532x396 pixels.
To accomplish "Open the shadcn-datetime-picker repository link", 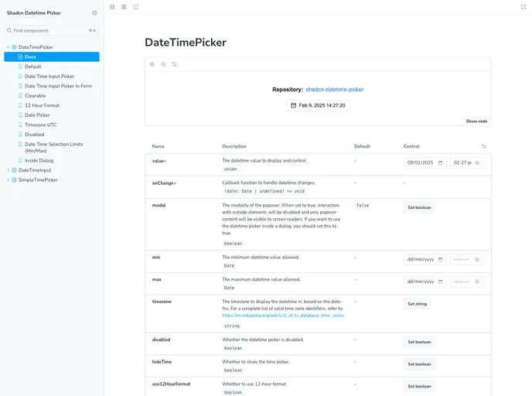I will click(x=334, y=90).
